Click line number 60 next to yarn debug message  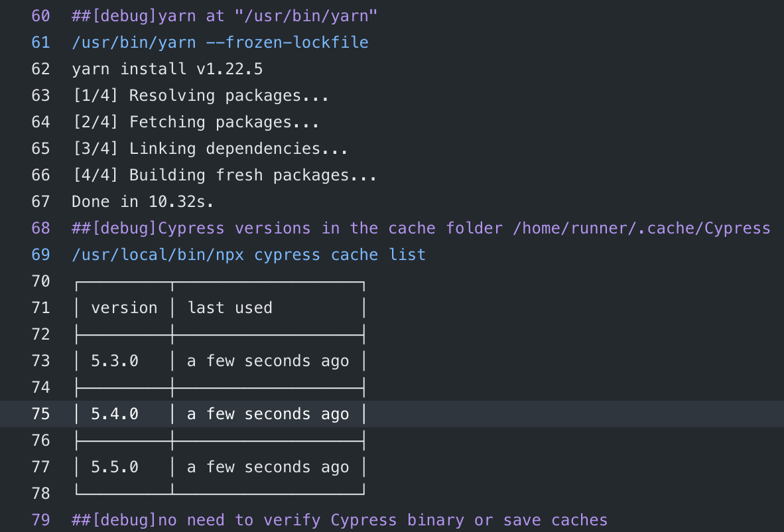coord(40,15)
